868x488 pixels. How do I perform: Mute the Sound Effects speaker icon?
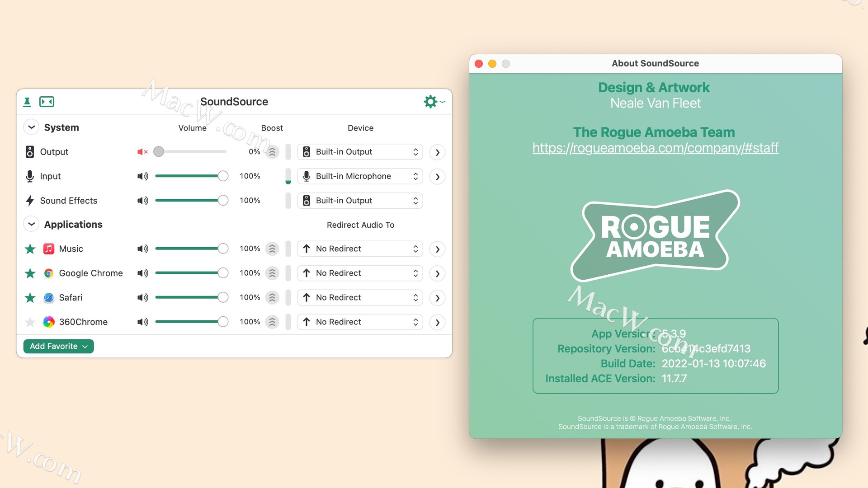[x=142, y=201]
